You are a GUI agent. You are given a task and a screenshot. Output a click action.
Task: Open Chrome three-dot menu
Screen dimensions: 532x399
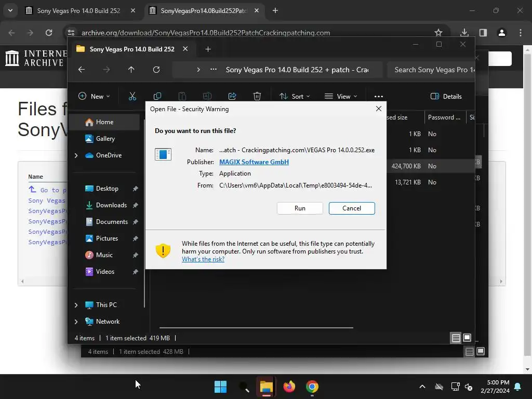(521, 33)
